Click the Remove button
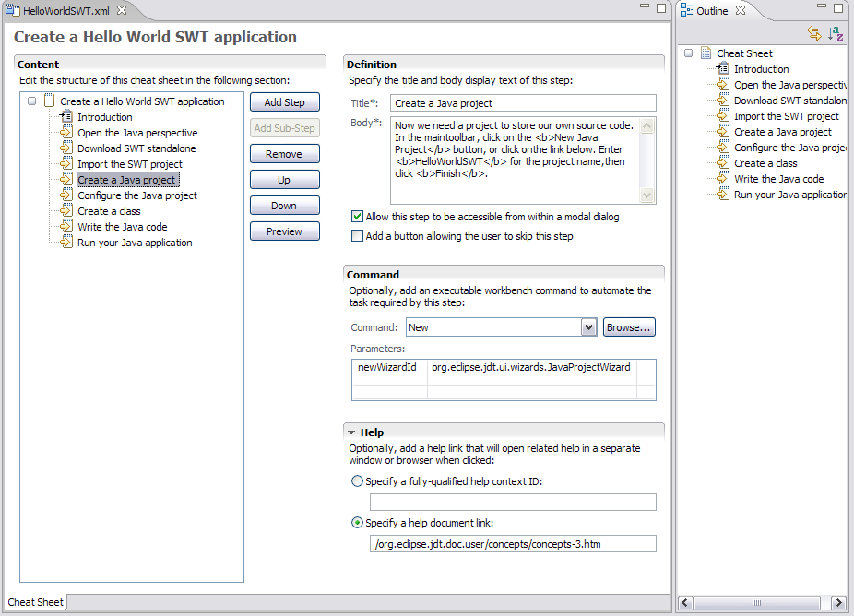 285,154
